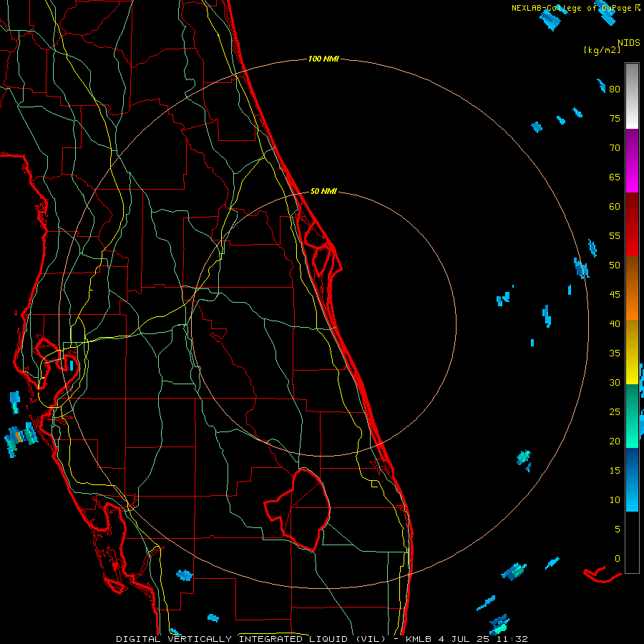This screenshot has height=644, width=644.
Task: Click the KMLB 4 JUL 25 11:32 timestamp
Action: [467, 639]
